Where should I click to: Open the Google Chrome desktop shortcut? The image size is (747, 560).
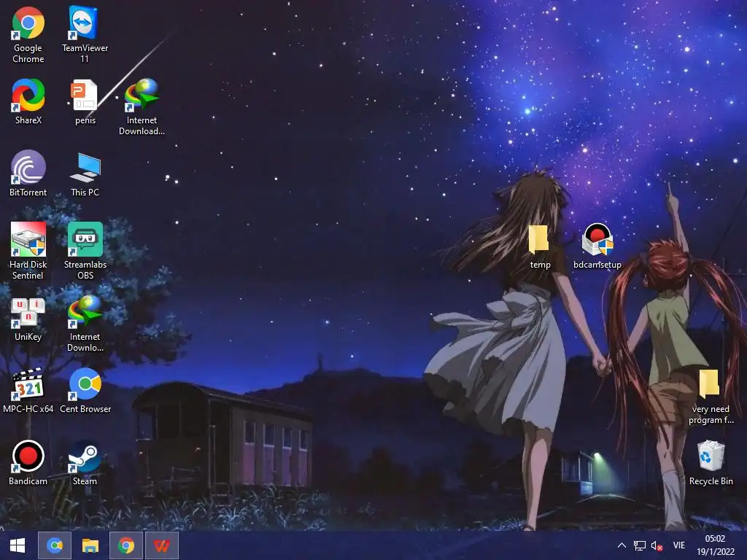pos(28,35)
